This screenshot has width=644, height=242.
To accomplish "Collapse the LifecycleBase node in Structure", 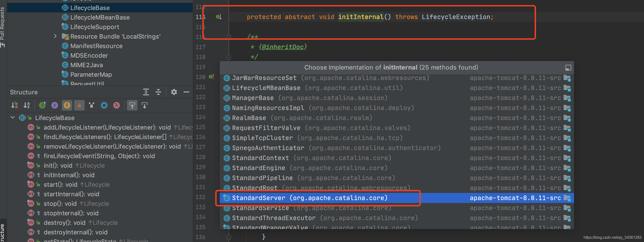I will point(13,118).
